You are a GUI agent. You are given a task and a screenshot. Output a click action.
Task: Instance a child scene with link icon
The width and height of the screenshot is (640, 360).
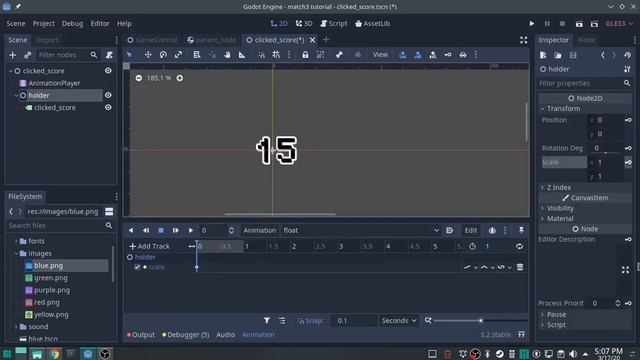pos(28,55)
